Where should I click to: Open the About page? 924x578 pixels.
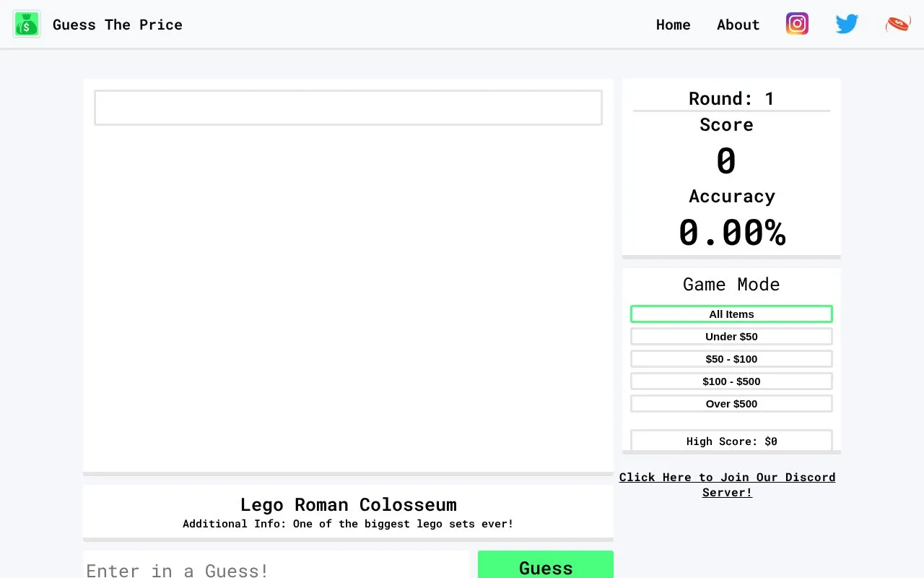tap(738, 25)
